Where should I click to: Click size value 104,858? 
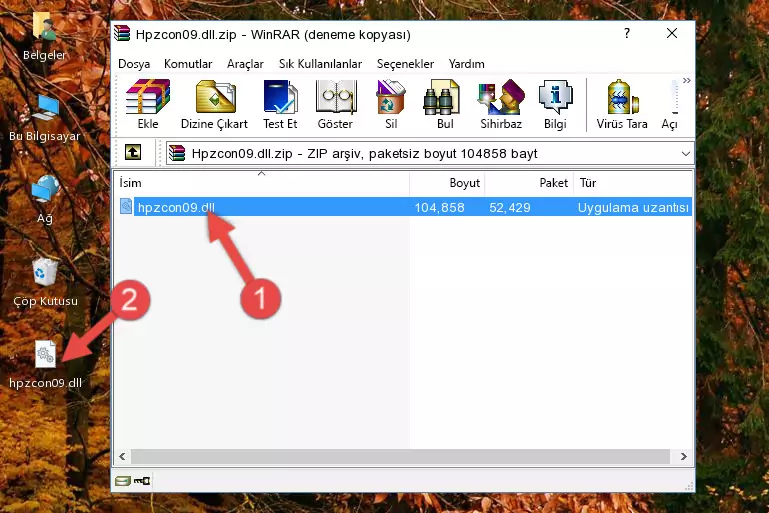tap(439, 207)
